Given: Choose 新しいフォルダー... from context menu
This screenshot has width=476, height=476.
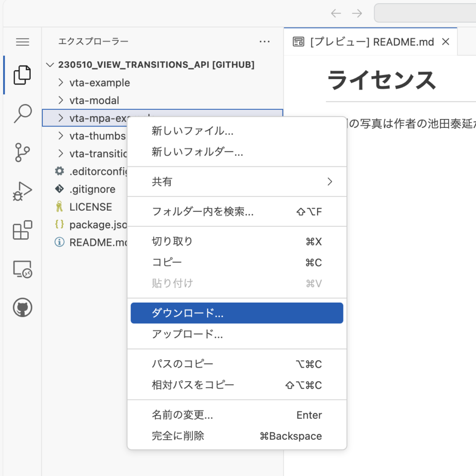Looking at the screenshot, I should tap(237, 152).
